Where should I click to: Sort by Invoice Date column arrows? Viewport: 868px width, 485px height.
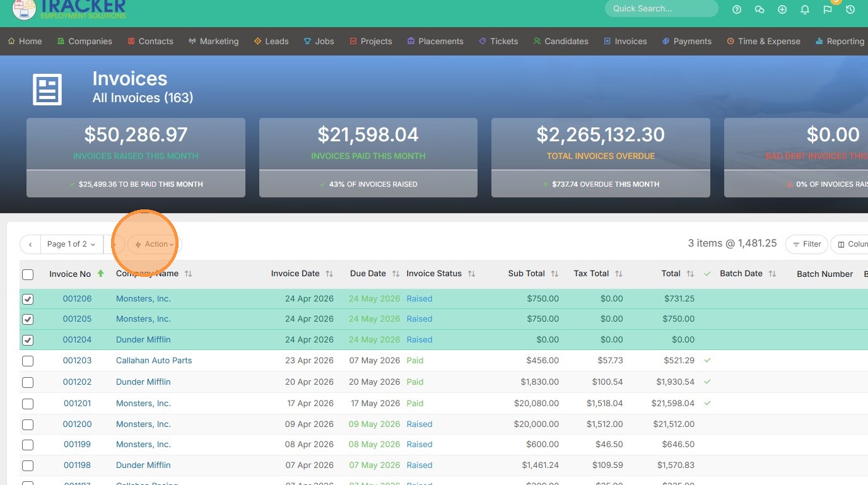329,274
